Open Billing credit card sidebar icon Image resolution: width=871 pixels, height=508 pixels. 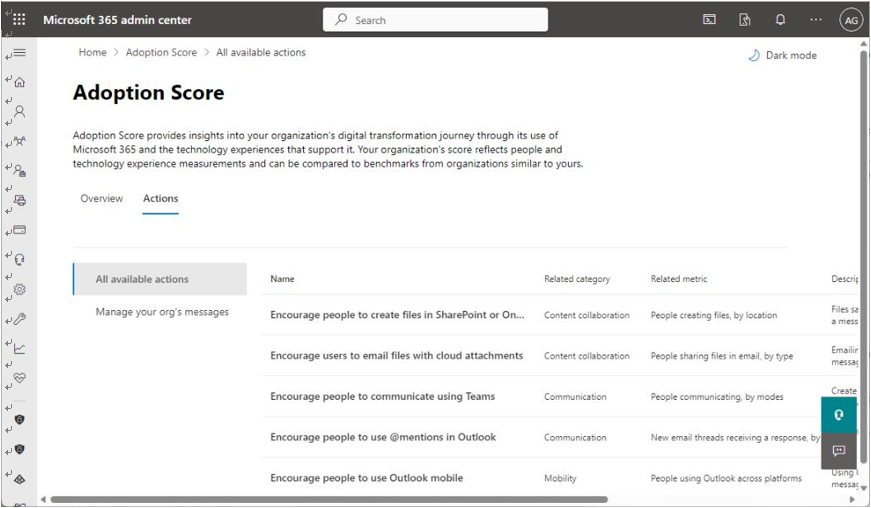click(19, 230)
